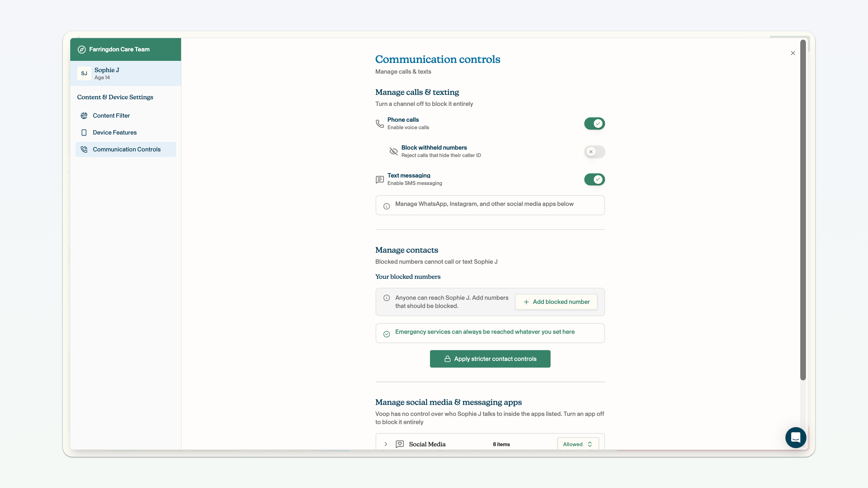Click the Social Media label in the apps list
The height and width of the screenshot is (488, 868).
pyautogui.click(x=427, y=444)
